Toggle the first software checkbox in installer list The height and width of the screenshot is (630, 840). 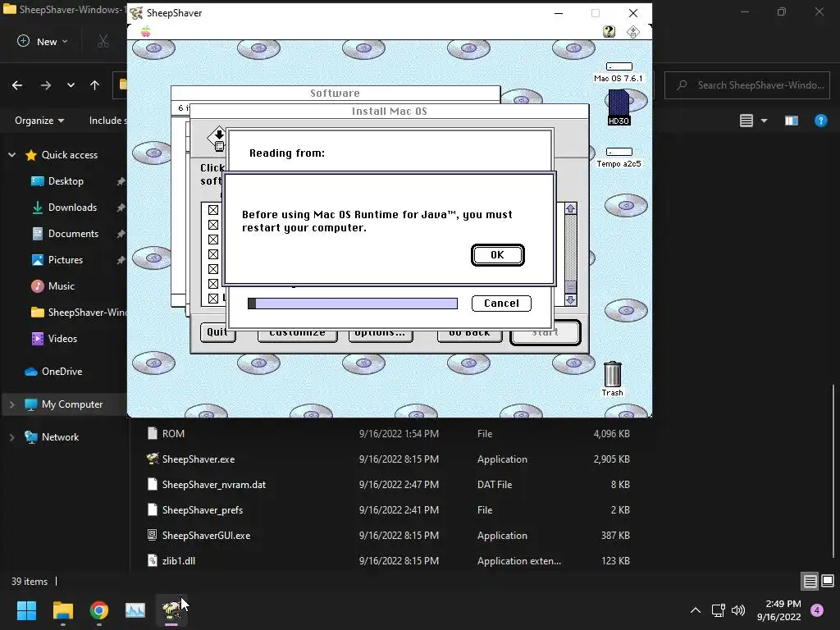[213, 210]
